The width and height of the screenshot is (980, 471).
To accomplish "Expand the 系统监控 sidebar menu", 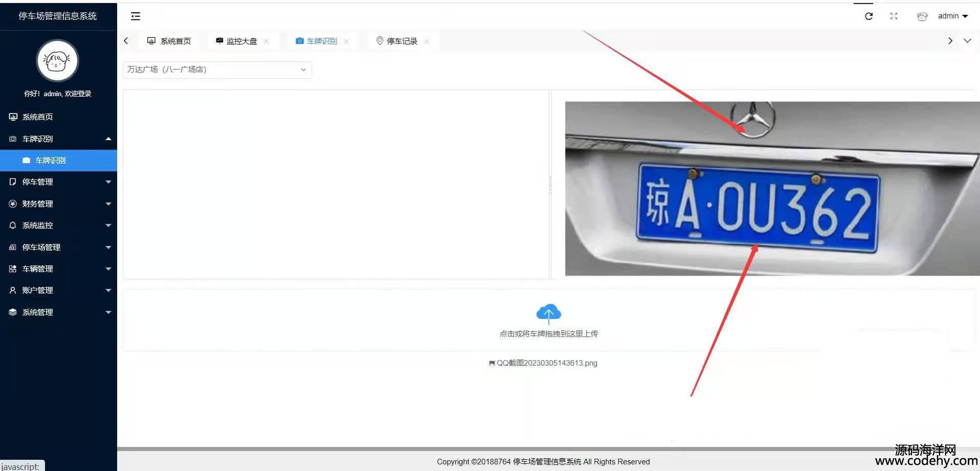I will (x=58, y=226).
